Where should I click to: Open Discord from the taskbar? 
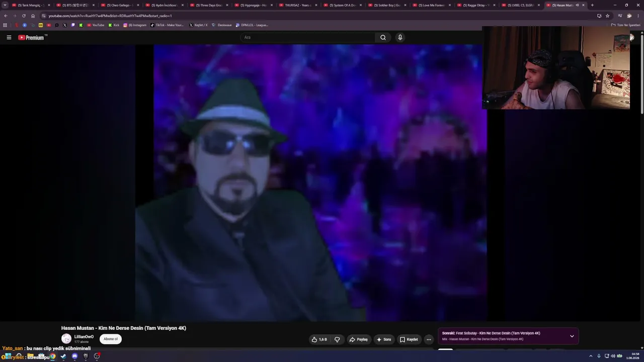[74, 356]
